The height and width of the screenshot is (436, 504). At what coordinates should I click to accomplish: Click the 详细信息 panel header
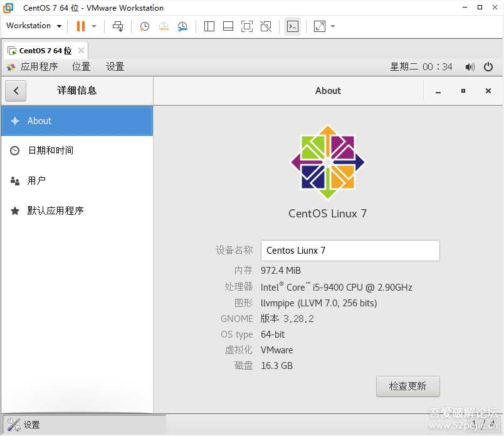tap(77, 91)
